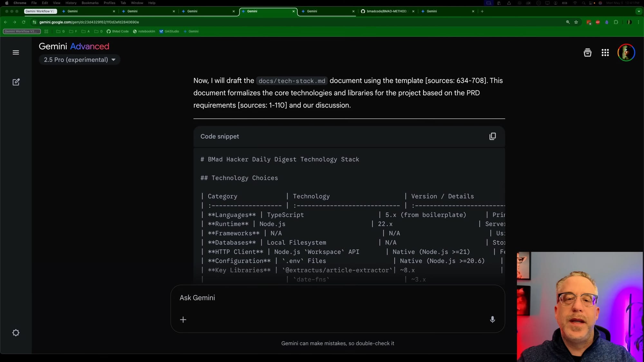Copy the code snippet
This screenshot has width=644, height=362.
[492, 136]
